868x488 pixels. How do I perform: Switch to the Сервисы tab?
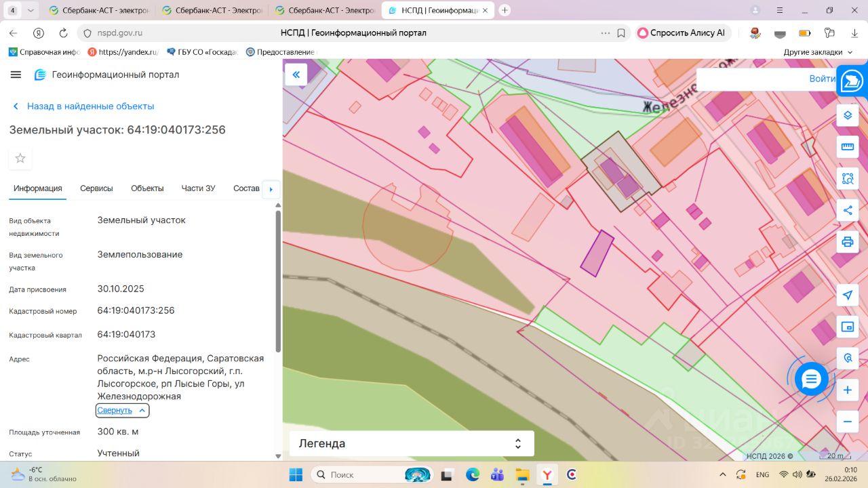(96, 188)
